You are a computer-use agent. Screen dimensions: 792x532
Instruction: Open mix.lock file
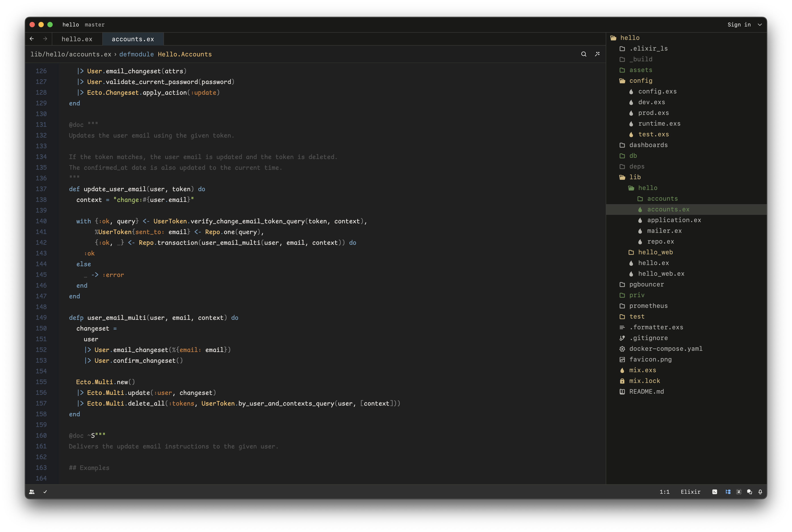[x=686, y=381]
